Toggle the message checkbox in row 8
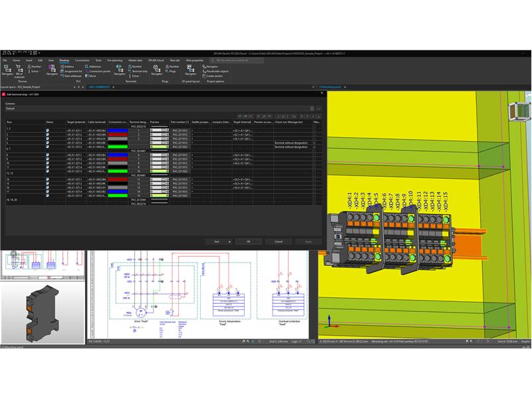 (x=315, y=155)
